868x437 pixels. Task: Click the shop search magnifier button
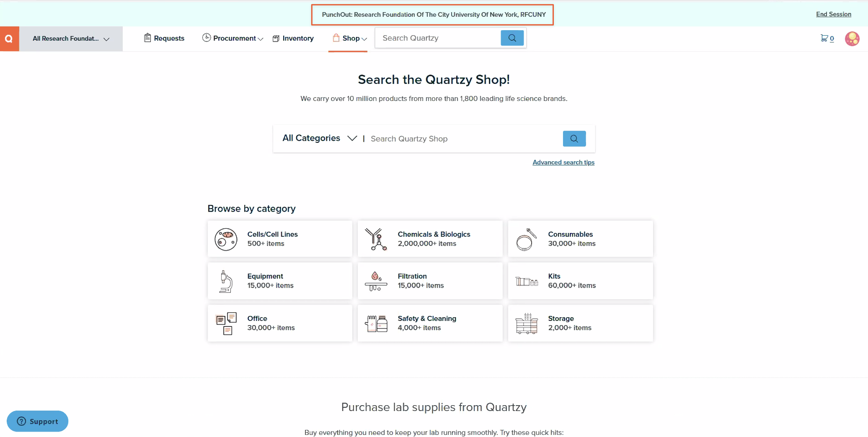pyautogui.click(x=574, y=139)
